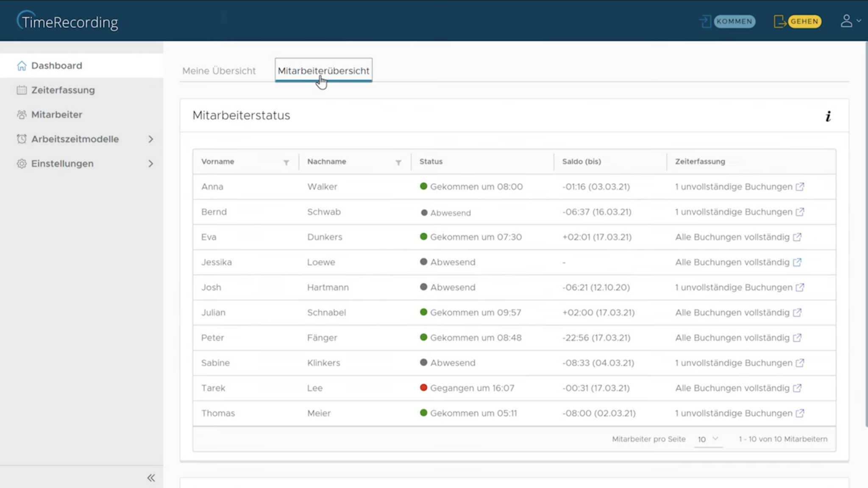Open Einstellungen in the sidebar
This screenshot has height=488, width=868.
click(x=81, y=164)
